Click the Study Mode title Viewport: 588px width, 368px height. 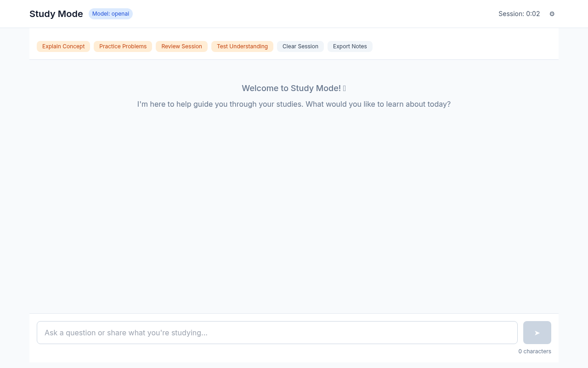(x=56, y=14)
